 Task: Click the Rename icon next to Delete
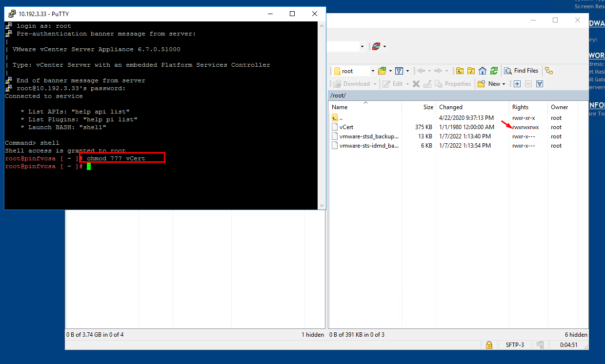click(x=427, y=84)
